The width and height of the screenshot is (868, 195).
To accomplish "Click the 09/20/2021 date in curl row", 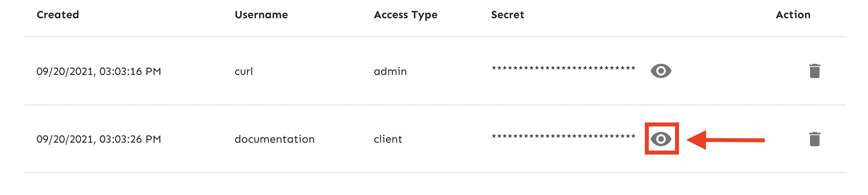I will click(x=66, y=71).
